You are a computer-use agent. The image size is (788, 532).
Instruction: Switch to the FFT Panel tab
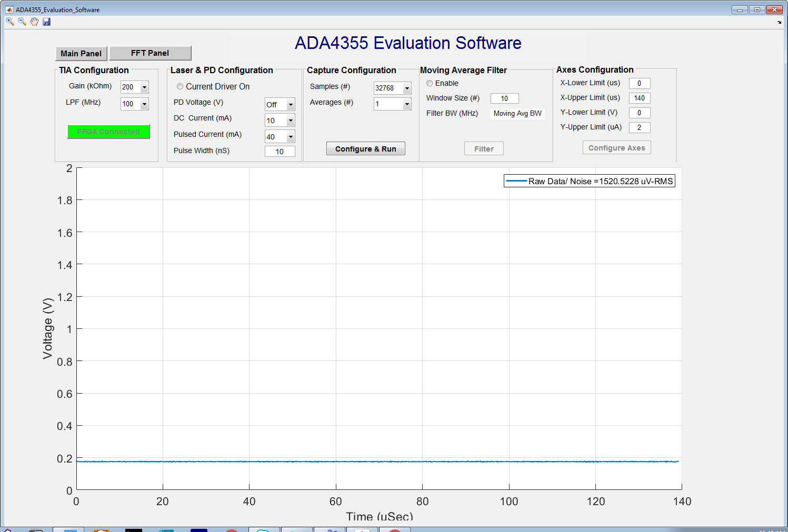(x=150, y=53)
